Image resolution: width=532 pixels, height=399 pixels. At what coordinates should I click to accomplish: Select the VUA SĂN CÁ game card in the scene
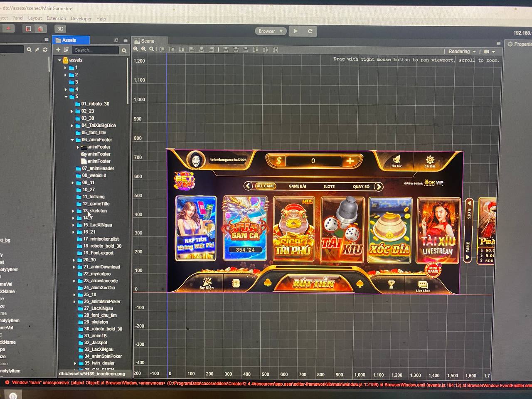coord(245,228)
